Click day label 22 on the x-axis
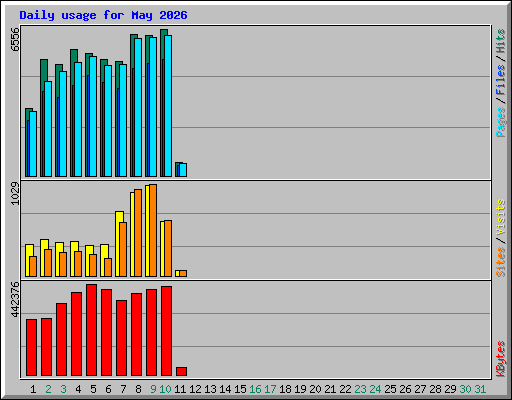 (345, 389)
